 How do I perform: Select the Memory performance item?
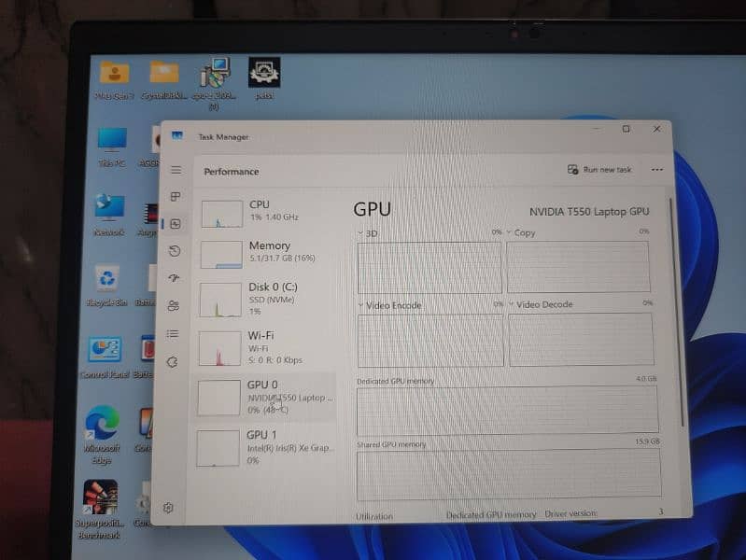266,254
